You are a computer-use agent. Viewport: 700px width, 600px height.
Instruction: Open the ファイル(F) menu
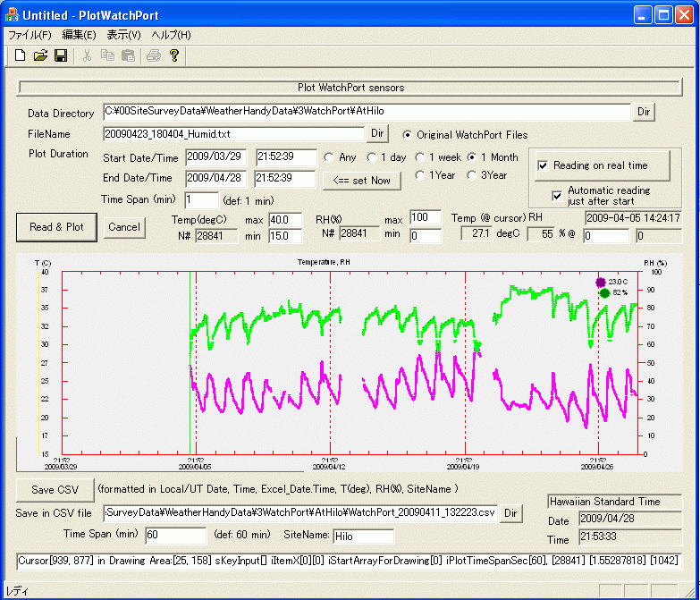pyautogui.click(x=30, y=35)
